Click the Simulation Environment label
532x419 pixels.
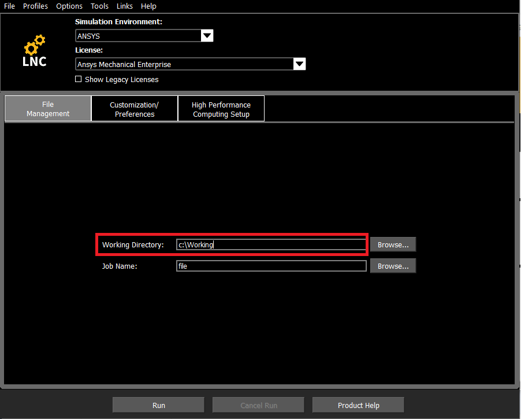point(118,22)
